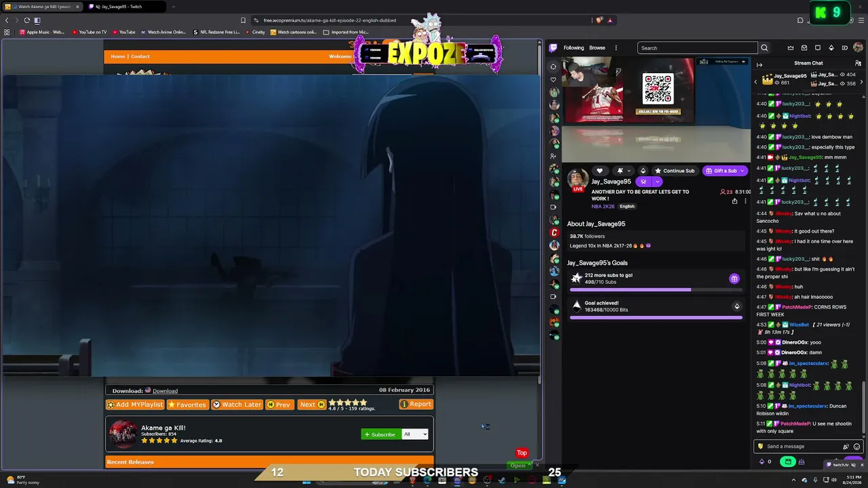The image size is (868, 488).
Task: Open the Apple Music bookmark
Action: pos(41,32)
